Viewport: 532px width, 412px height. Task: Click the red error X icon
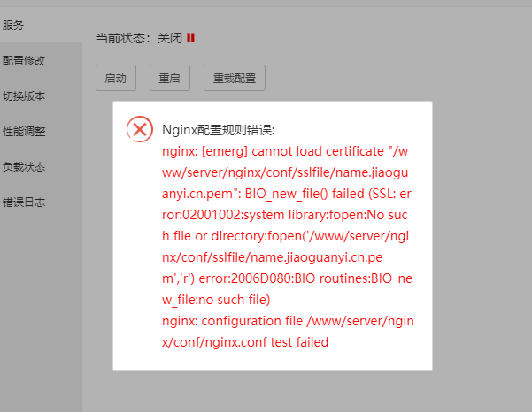[140, 129]
